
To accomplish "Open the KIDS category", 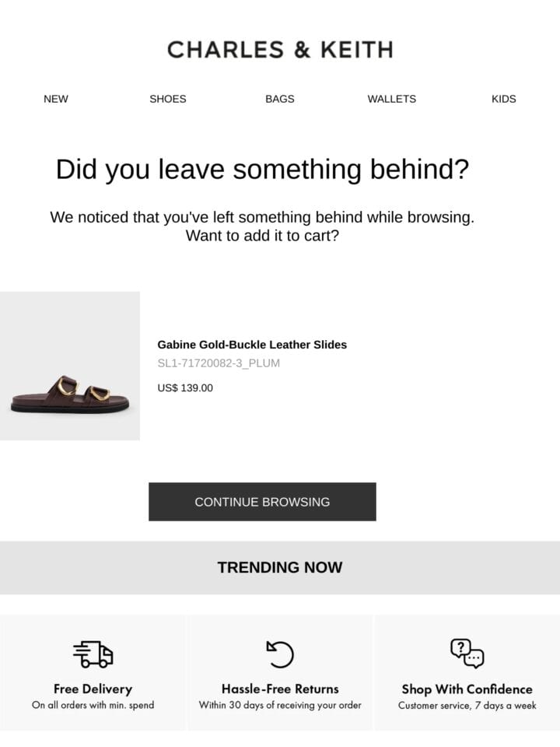I will pyautogui.click(x=504, y=99).
